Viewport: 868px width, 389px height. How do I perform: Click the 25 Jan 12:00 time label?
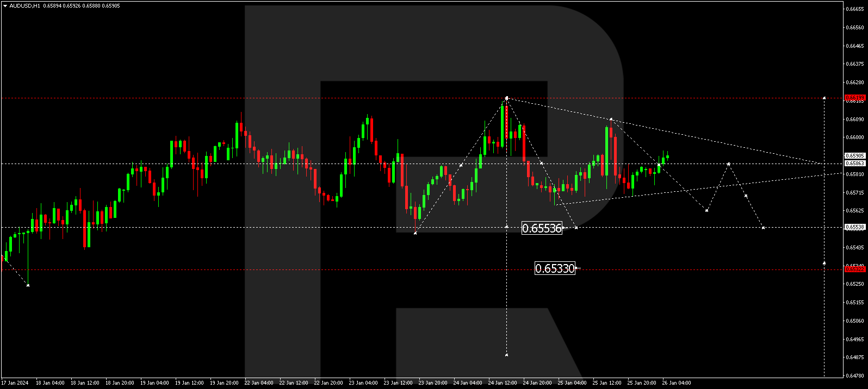607,383
